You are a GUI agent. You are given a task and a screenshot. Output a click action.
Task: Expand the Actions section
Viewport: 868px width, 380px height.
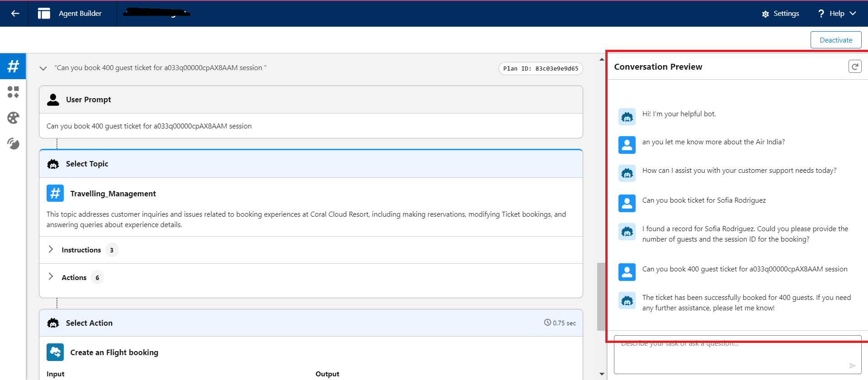[x=51, y=277]
